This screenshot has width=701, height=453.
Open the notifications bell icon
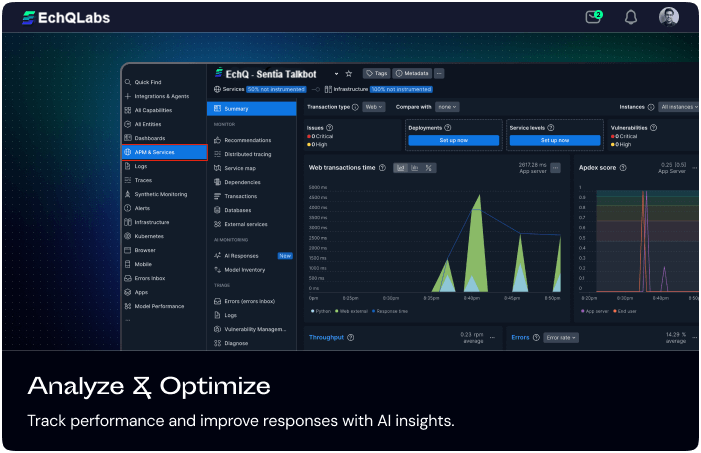[x=631, y=17]
